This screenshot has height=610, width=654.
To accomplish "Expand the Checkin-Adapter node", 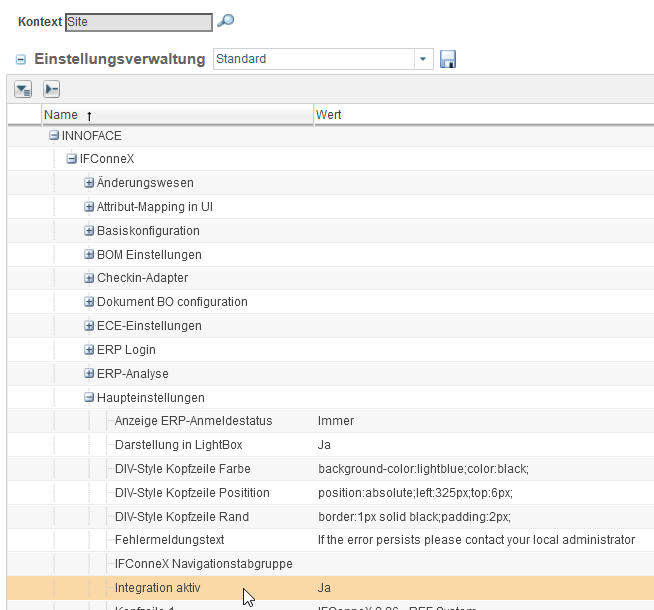I will coord(89,278).
